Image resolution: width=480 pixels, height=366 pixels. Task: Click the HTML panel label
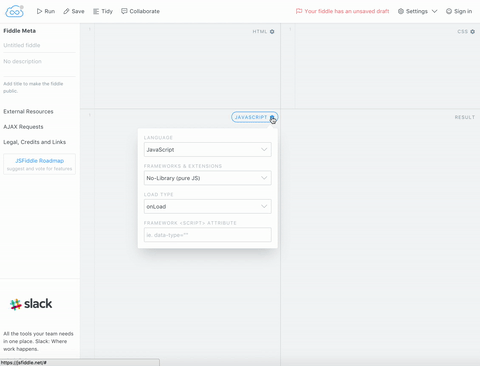pos(260,32)
